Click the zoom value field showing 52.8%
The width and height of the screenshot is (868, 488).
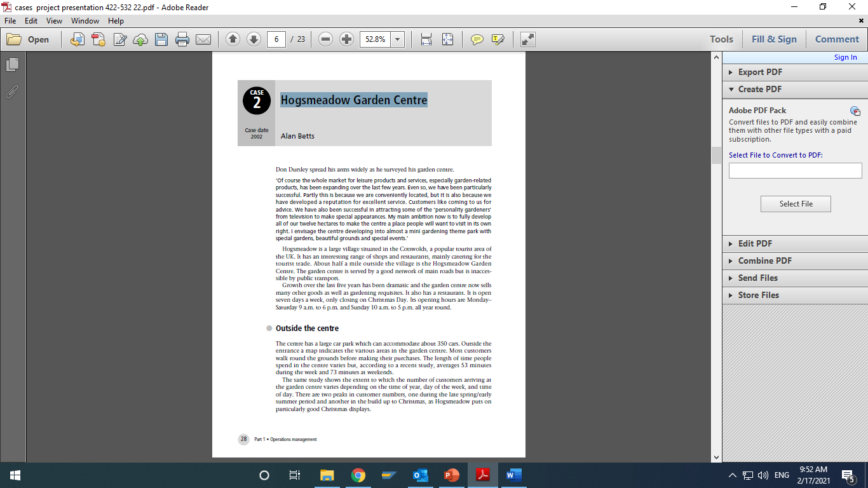[x=375, y=39]
